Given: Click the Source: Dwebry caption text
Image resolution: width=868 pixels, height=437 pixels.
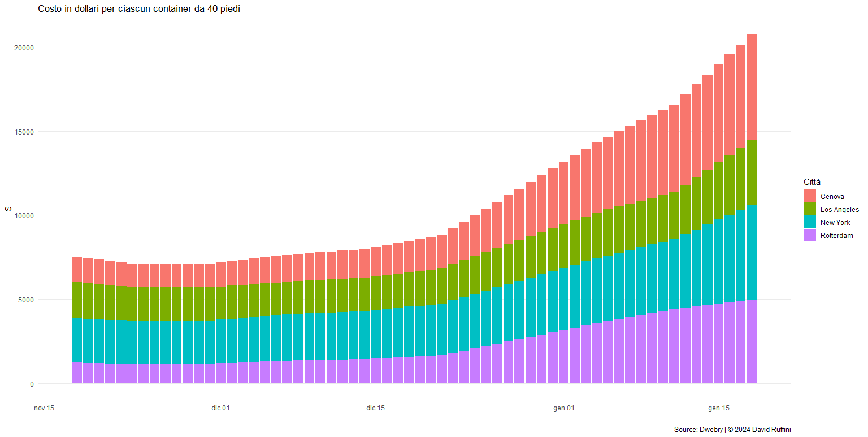Looking at the screenshot, I should [732, 430].
